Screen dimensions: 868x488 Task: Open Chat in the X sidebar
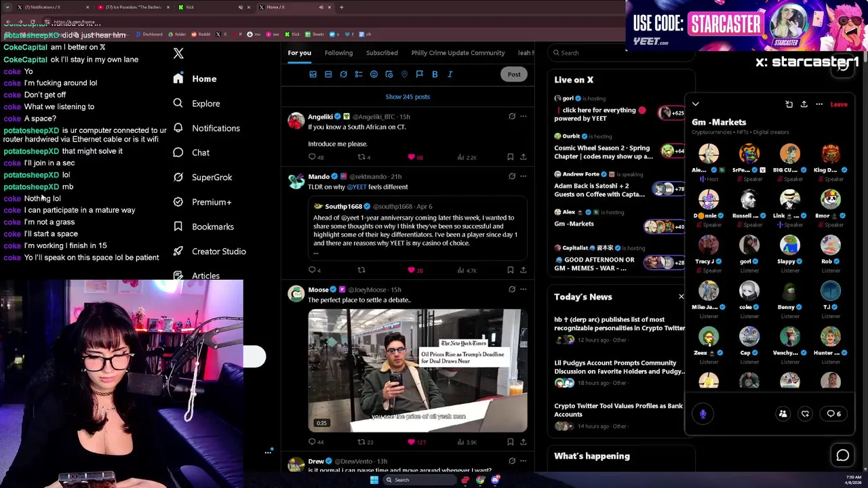point(191,152)
